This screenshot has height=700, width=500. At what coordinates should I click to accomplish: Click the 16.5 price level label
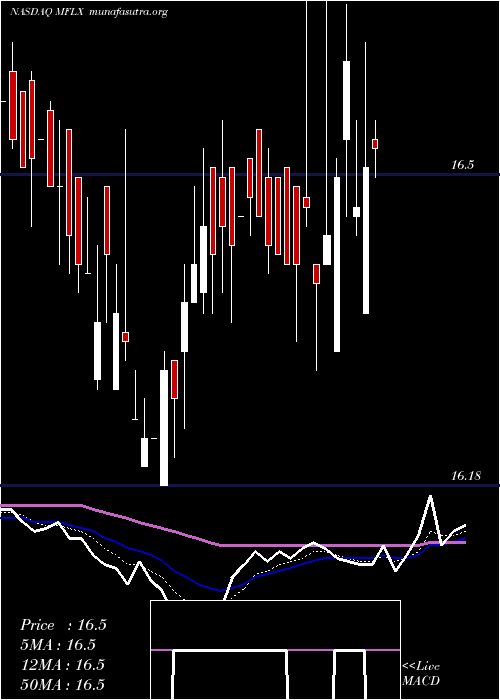(x=462, y=165)
